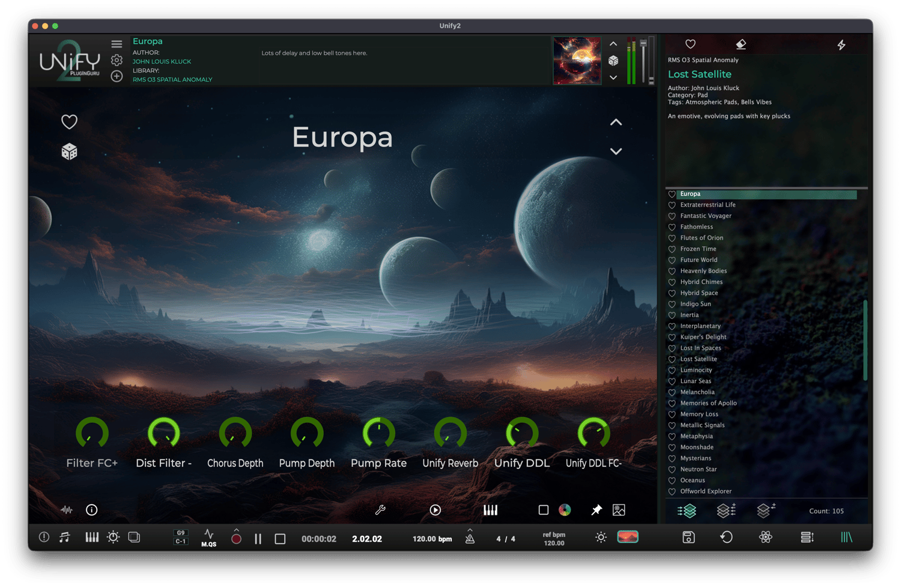Click the piano keys icon below Unify DDL knob
This screenshot has width=901, height=588.
pos(491,510)
